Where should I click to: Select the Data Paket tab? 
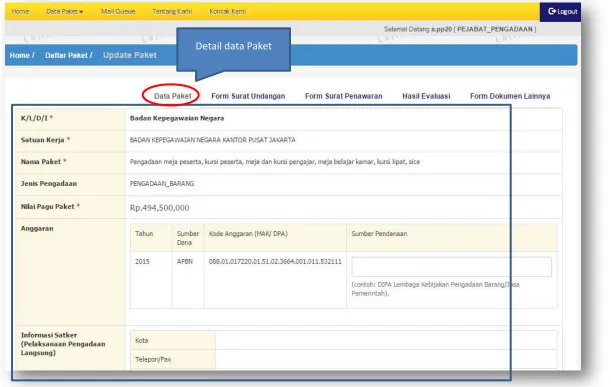point(173,96)
